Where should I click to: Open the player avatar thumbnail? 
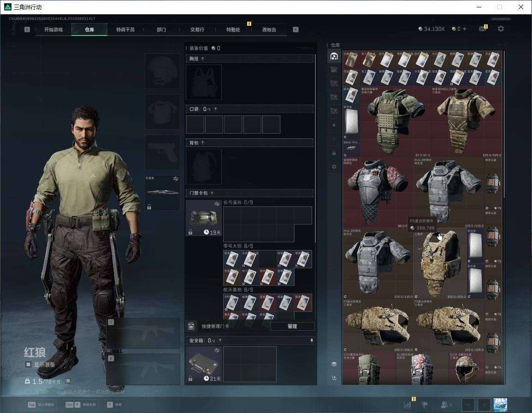tap(500, 405)
